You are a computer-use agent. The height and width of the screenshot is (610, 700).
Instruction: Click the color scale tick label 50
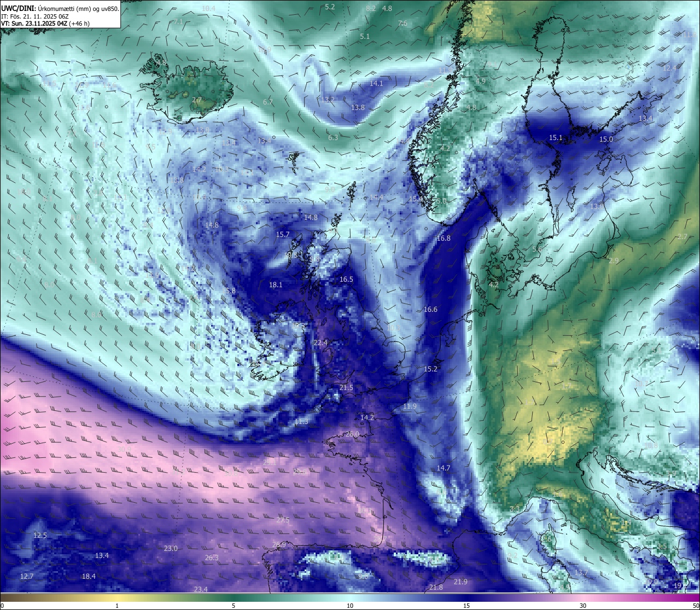tap(696, 606)
